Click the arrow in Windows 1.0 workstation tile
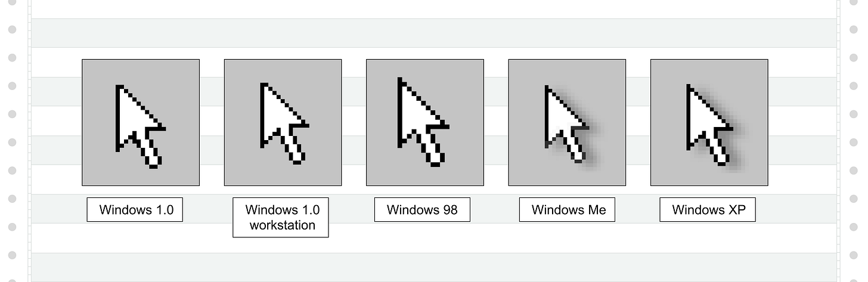The width and height of the screenshot is (868, 282). 284,123
